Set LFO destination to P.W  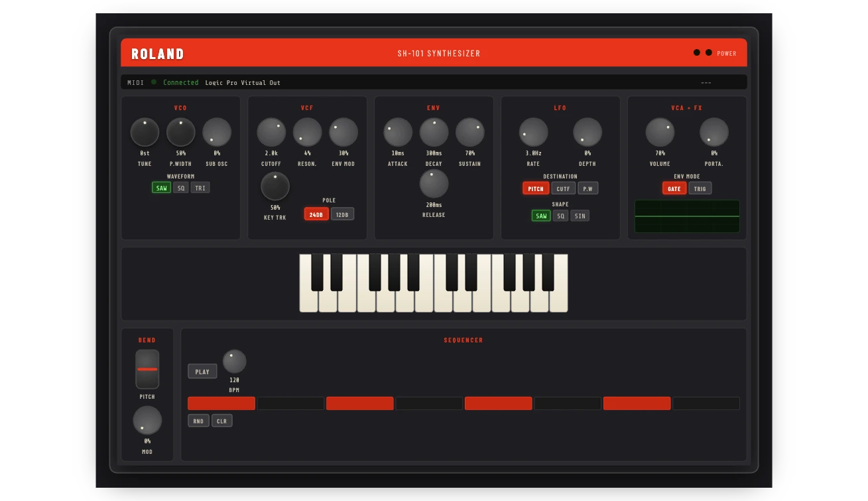point(588,188)
